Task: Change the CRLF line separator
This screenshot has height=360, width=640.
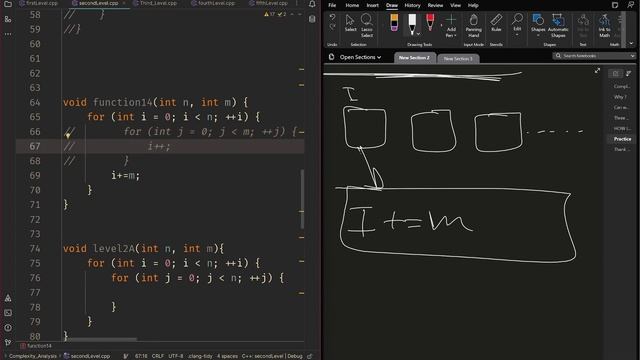Action: (158, 356)
